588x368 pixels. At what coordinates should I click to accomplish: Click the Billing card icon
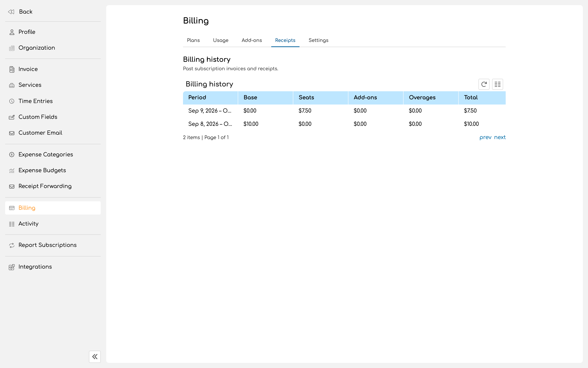click(12, 208)
